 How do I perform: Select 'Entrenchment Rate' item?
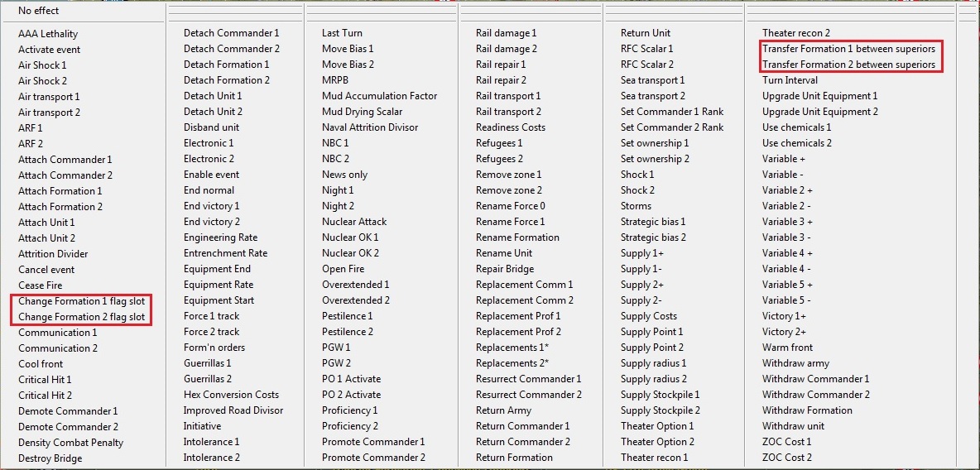(x=226, y=253)
